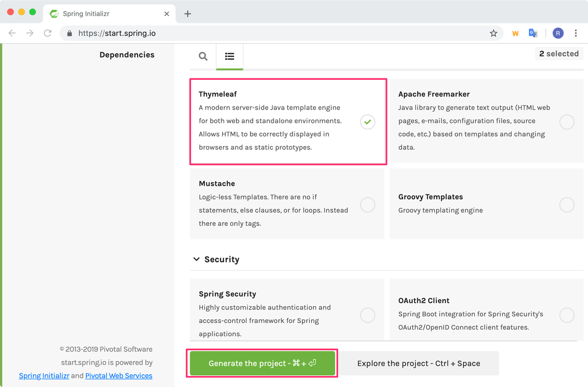
Task: View site info via padlock icon
Action: click(x=69, y=33)
